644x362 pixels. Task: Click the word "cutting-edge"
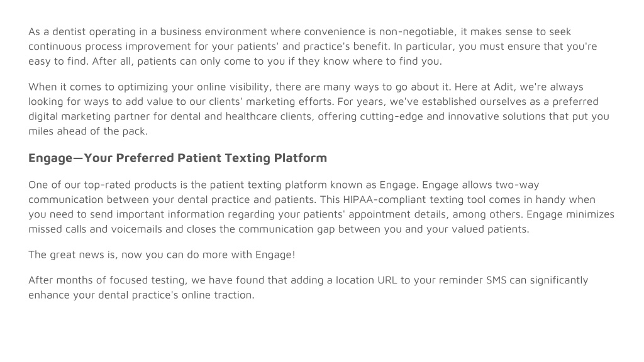[391, 116]
